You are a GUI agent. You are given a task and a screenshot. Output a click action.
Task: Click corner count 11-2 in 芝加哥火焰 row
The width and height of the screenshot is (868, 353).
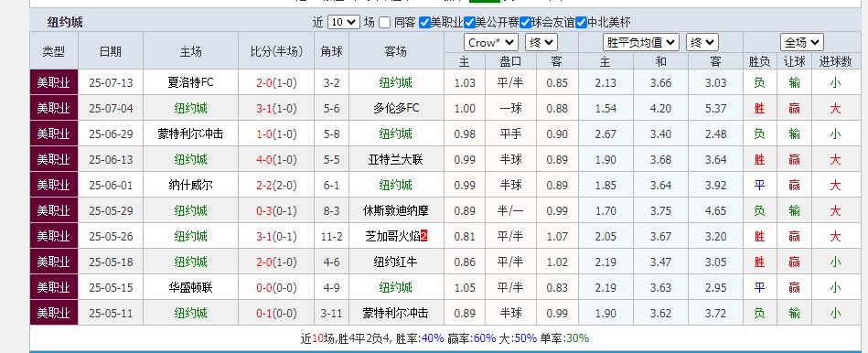pyautogui.click(x=332, y=236)
